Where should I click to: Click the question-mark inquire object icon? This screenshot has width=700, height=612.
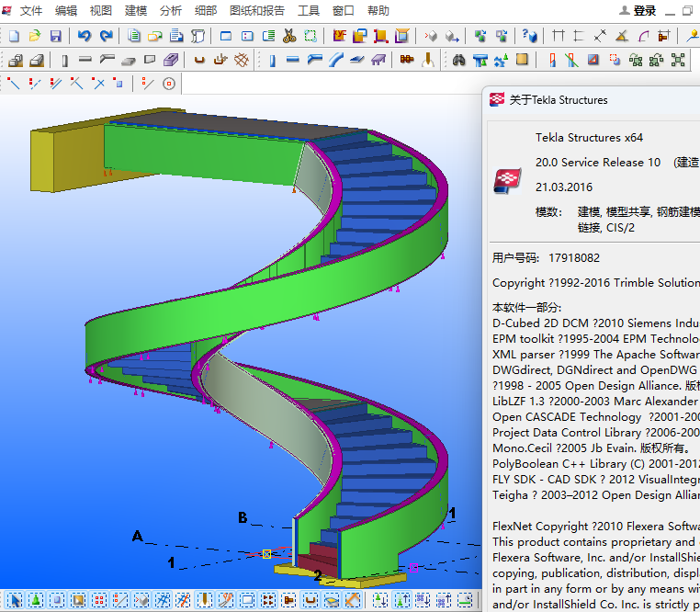pos(529,36)
